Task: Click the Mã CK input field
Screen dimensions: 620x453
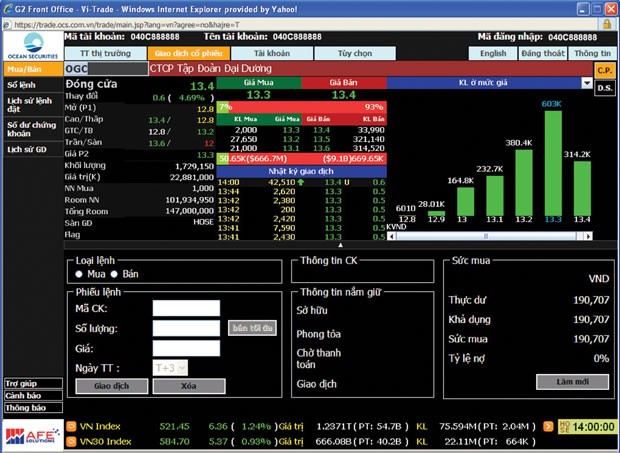Action: [186, 308]
